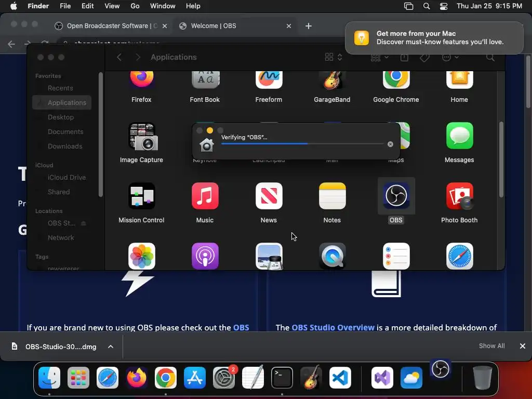Open TextEdit from the Dock
Image resolution: width=532 pixels, height=399 pixels.
253,377
